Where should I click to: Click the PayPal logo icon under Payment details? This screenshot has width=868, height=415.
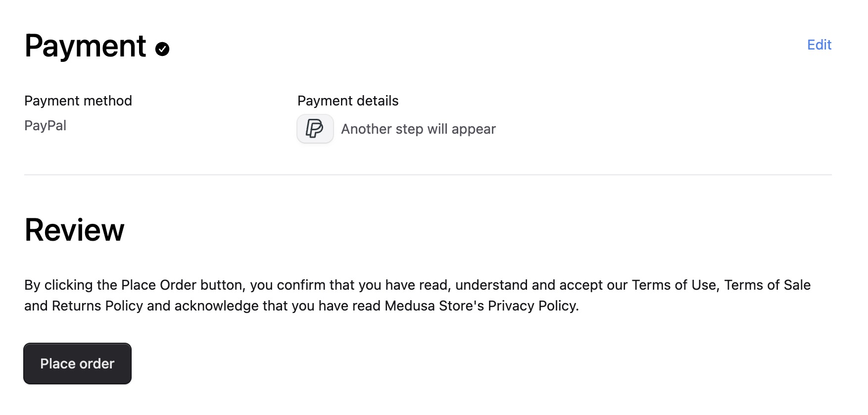point(315,129)
